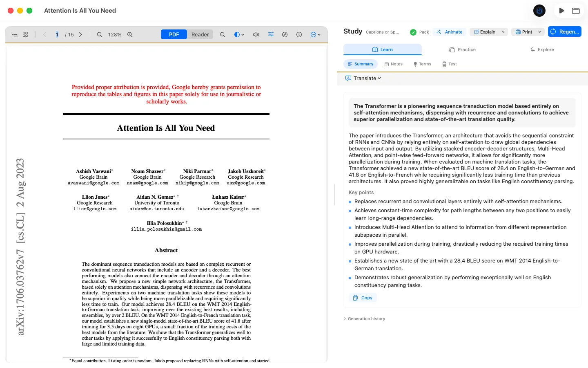
Task: Open the Translate dropdown
Action: point(363,79)
